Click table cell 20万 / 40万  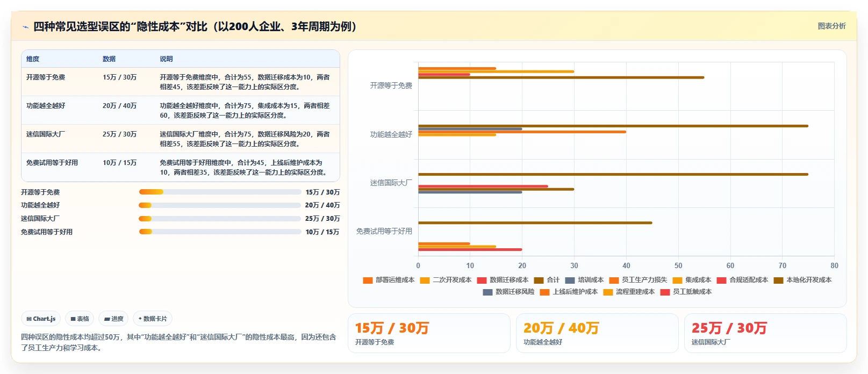click(x=119, y=106)
